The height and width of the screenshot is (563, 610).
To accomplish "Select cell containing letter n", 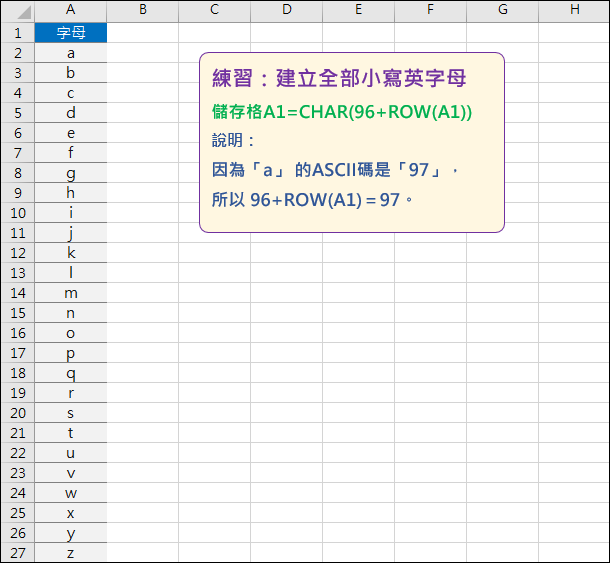I will pos(70,313).
